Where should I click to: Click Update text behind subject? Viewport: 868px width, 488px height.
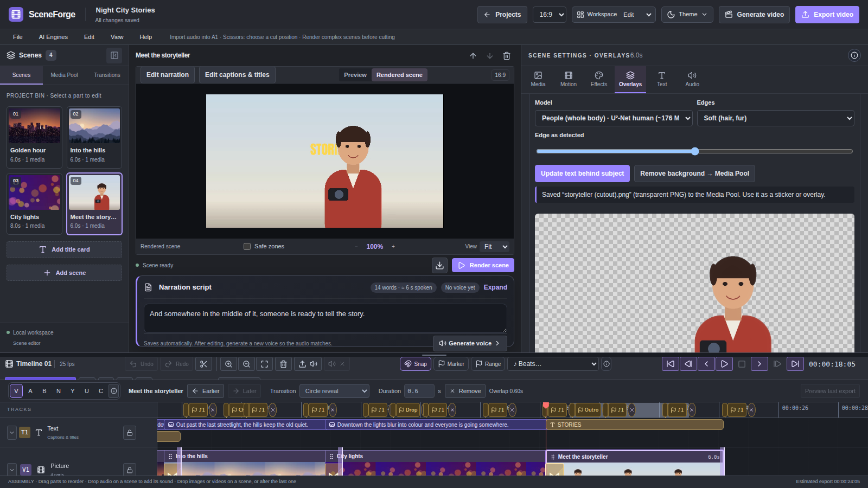[x=582, y=174]
